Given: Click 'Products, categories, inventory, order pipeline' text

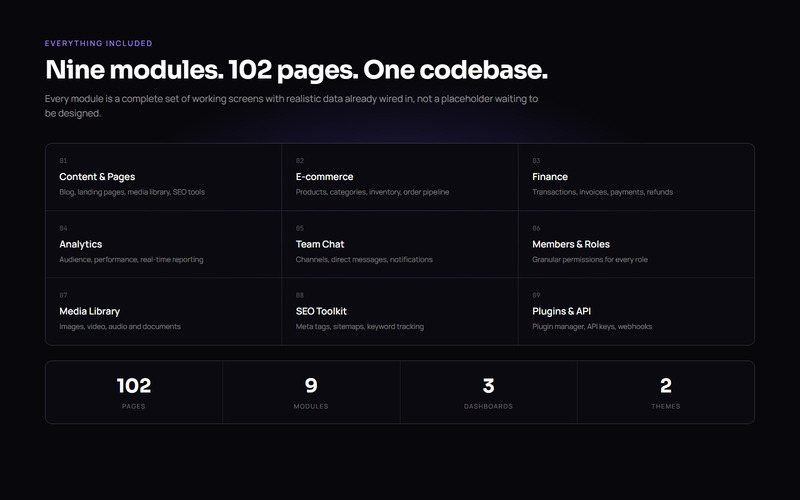Looking at the screenshot, I should point(372,192).
